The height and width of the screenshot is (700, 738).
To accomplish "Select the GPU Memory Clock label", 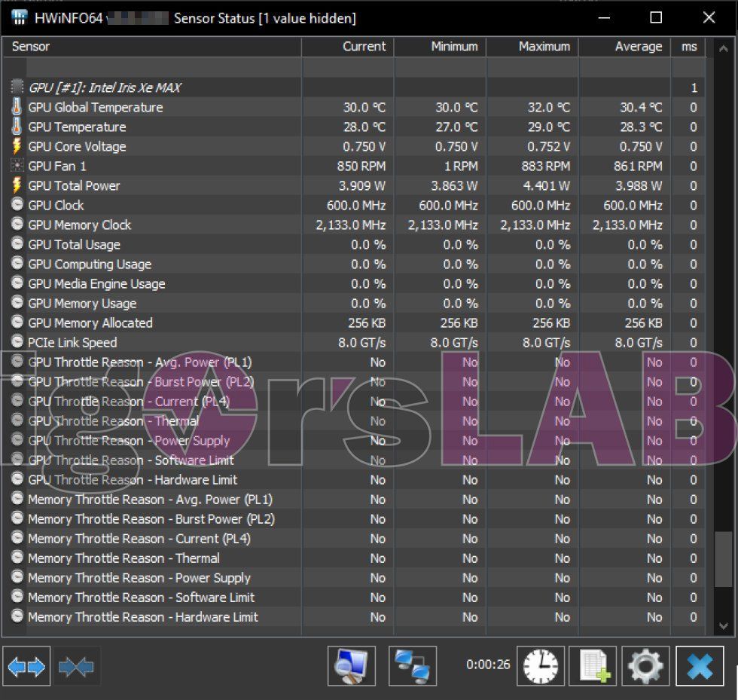I will click(x=80, y=225).
